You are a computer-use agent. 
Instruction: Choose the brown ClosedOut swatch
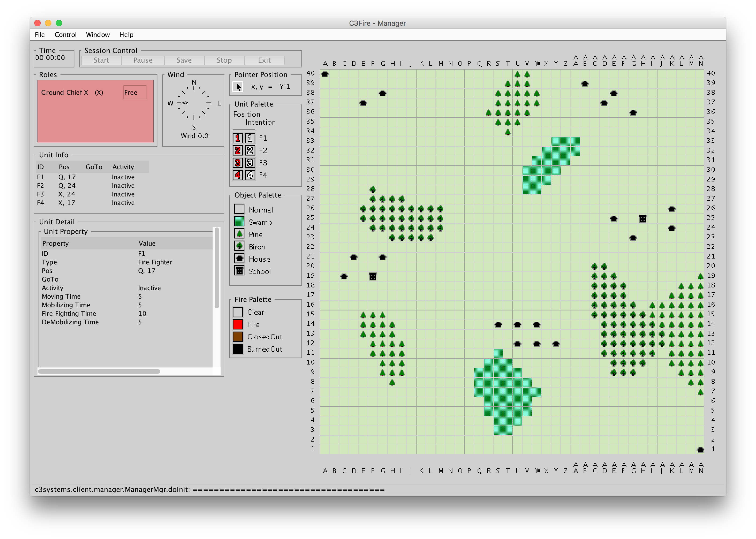pos(238,337)
